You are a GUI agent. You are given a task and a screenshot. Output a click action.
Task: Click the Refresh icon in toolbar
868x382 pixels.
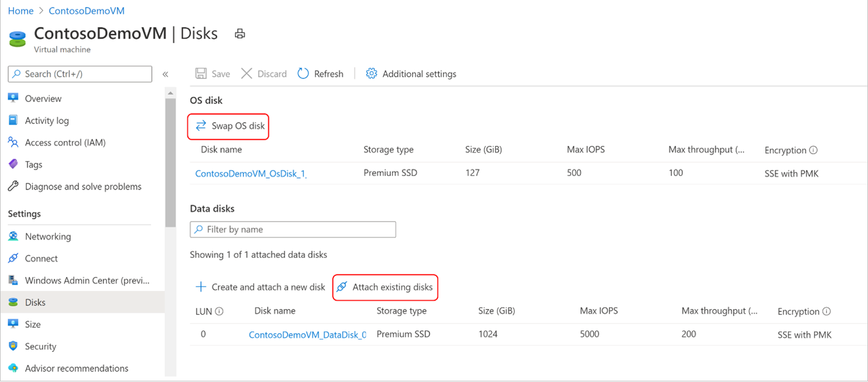[303, 74]
